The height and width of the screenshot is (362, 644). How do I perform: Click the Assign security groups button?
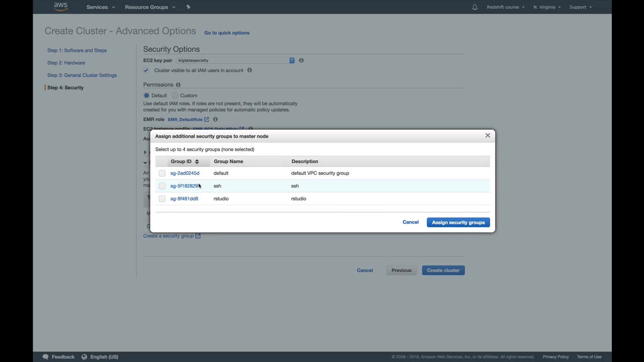(458, 222)
